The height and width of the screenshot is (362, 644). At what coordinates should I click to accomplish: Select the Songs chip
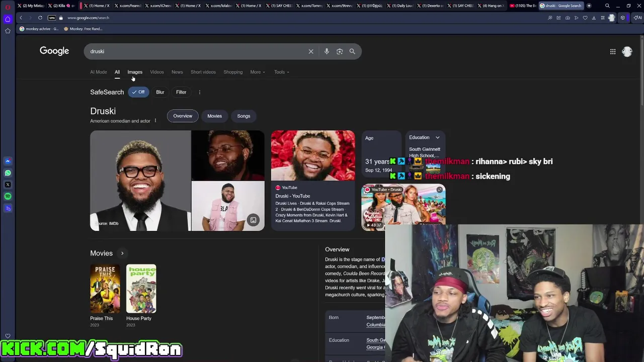pyautogui.click(x=244, y=116)
